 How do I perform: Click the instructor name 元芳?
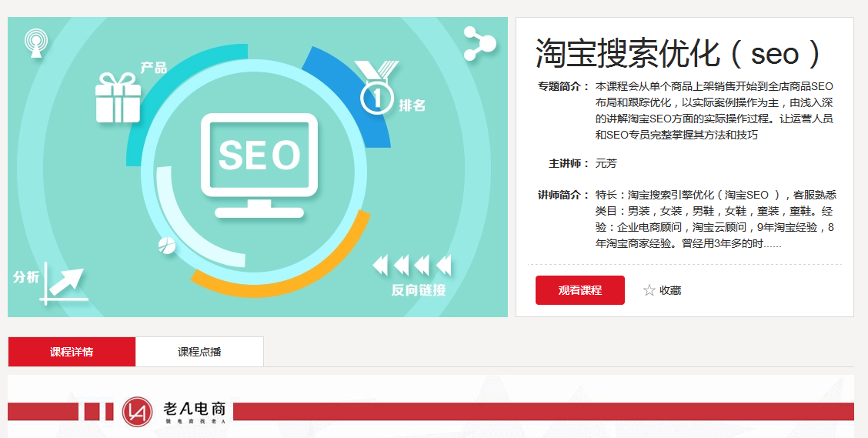pos(606,163)
